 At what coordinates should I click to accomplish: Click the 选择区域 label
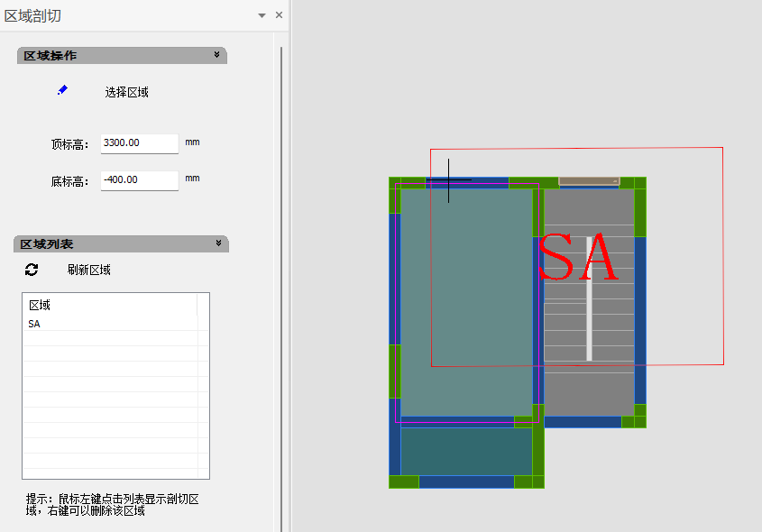pyautogui.click(x=126, y=92)
